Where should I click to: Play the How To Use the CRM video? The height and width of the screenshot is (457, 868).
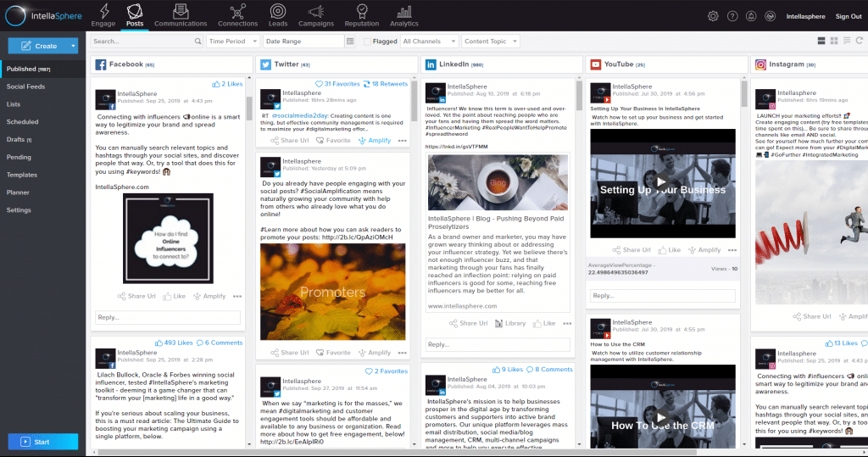click(x=661, y=417)
